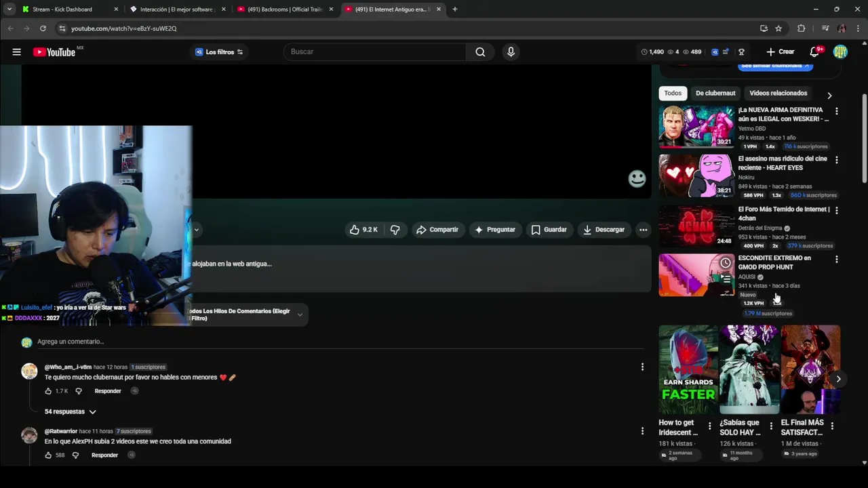This screenshot has height=488, width=868.
Task: Open Chrome tab search dropdown arrow
Action: click(x=9, y=9)
